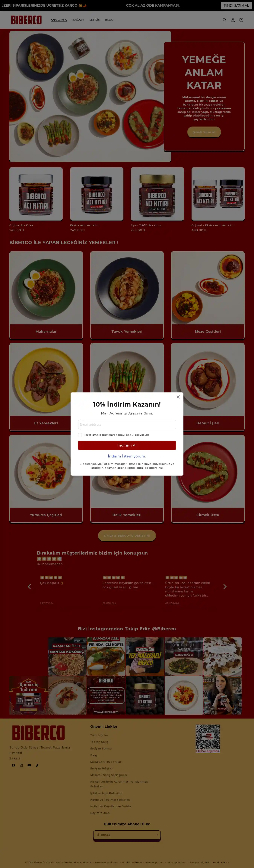Open the TikTok icon in footer
The width and height of the screenshot is (254, 868).
pyautogui.click(x=37, y=765)
